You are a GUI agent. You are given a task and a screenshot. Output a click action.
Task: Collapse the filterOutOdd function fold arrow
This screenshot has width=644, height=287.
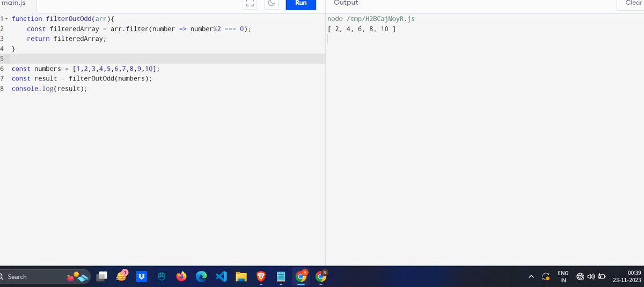[6, 19]
